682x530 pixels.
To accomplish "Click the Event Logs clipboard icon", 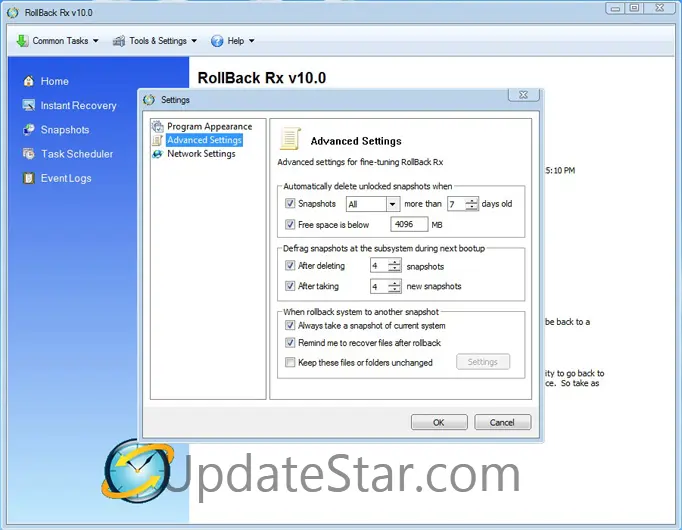I will coord(29,178).
